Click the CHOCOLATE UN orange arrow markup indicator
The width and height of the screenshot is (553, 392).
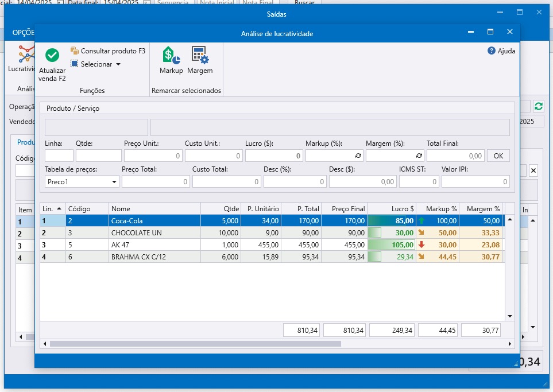click(x=421, y=232)
